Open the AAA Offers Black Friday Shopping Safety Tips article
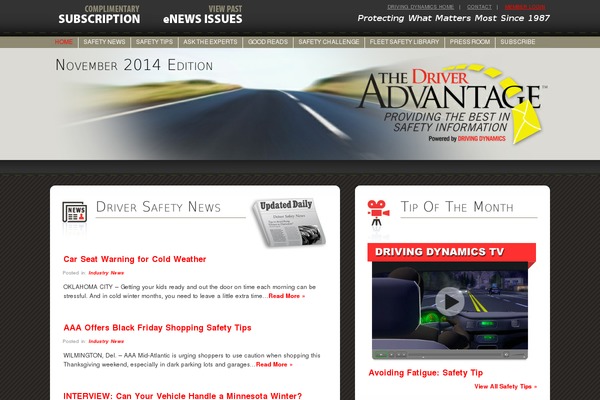The height and width of the screenshot is (400, 600). click(x=157, y=328)
